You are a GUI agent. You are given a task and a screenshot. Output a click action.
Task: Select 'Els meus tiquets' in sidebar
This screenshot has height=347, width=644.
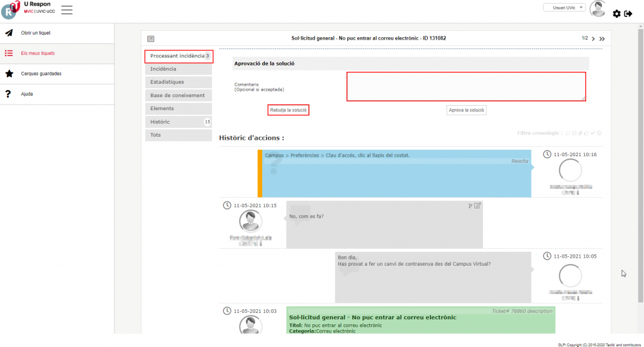click(38, 54)
